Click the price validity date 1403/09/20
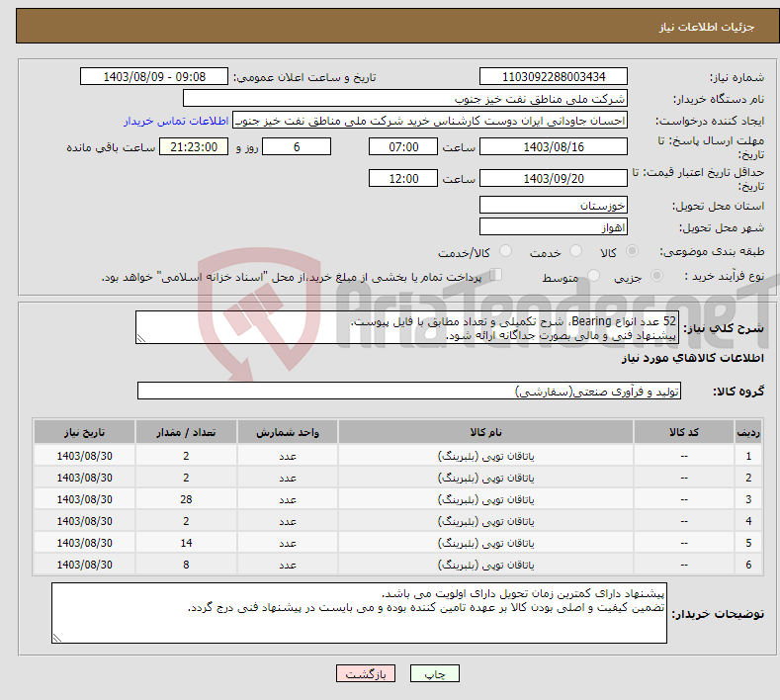Screen dimensions: 780x700 pos(554,178)
